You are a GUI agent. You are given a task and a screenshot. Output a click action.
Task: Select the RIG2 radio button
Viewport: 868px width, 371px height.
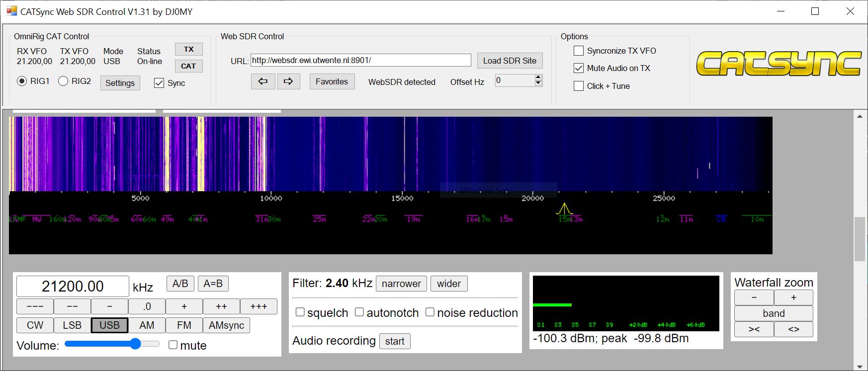[x=63, y=81]
